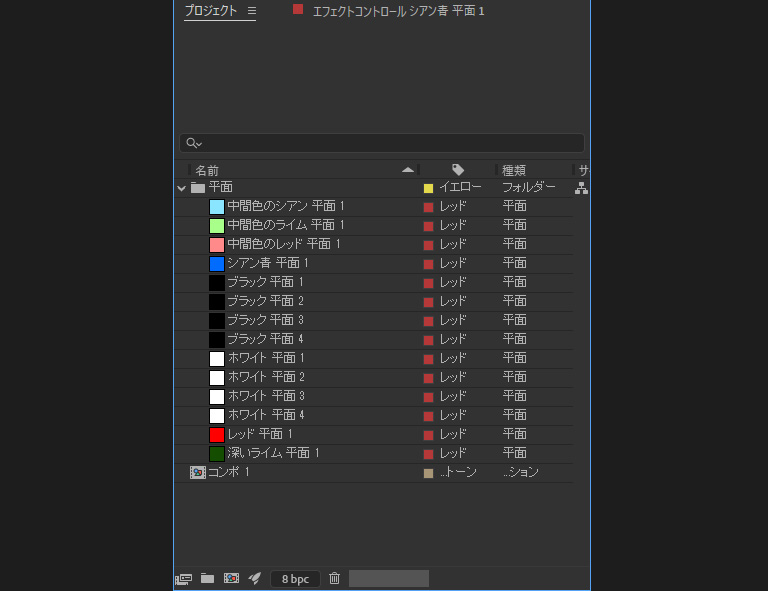The height and width of the screenshot is (591, 768).
Task: Click the project search field
Action: tap(382, 143)
